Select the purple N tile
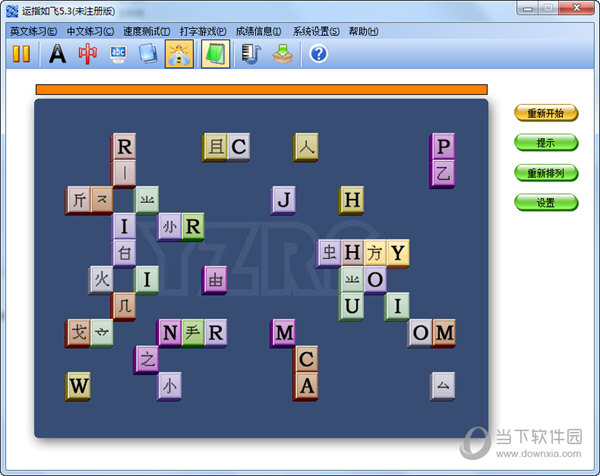 (x=169, y=333)
